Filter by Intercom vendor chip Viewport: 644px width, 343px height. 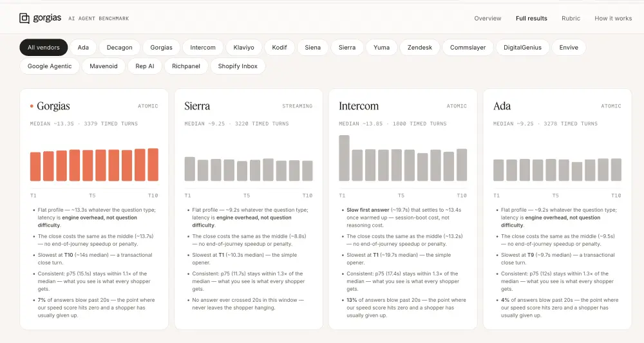(203, 48)
